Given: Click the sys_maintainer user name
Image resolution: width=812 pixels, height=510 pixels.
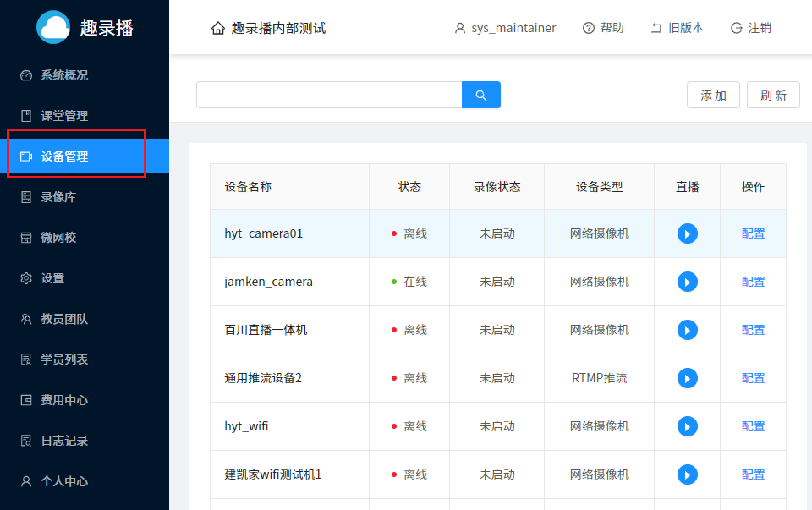Looking at the screenshot, I should coord(513,28).
